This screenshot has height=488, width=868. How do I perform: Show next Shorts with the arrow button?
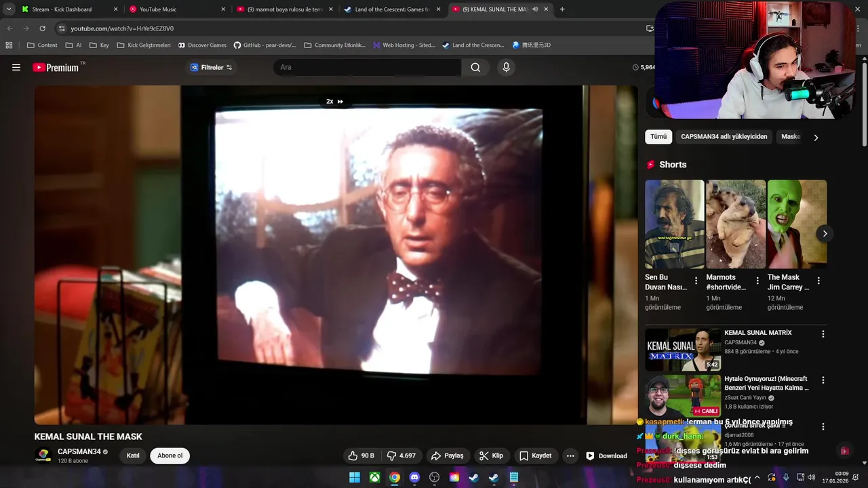825,233
